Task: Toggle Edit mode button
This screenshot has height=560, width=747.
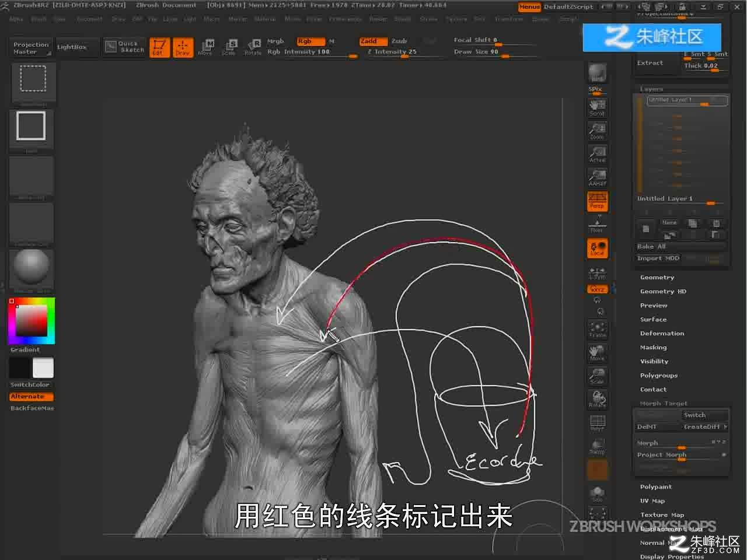Action: coord(159,47)
